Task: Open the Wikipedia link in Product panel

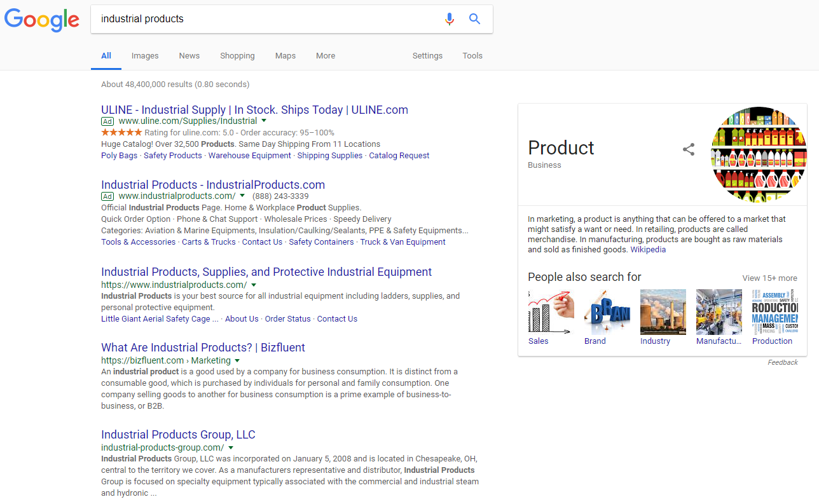Action: point(648,250)
